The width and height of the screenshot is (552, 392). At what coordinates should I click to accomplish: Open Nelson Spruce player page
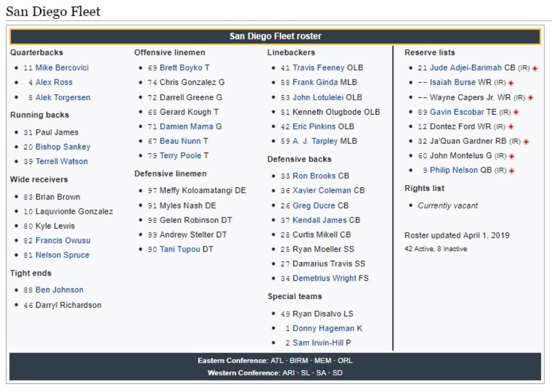coord(62,255)
